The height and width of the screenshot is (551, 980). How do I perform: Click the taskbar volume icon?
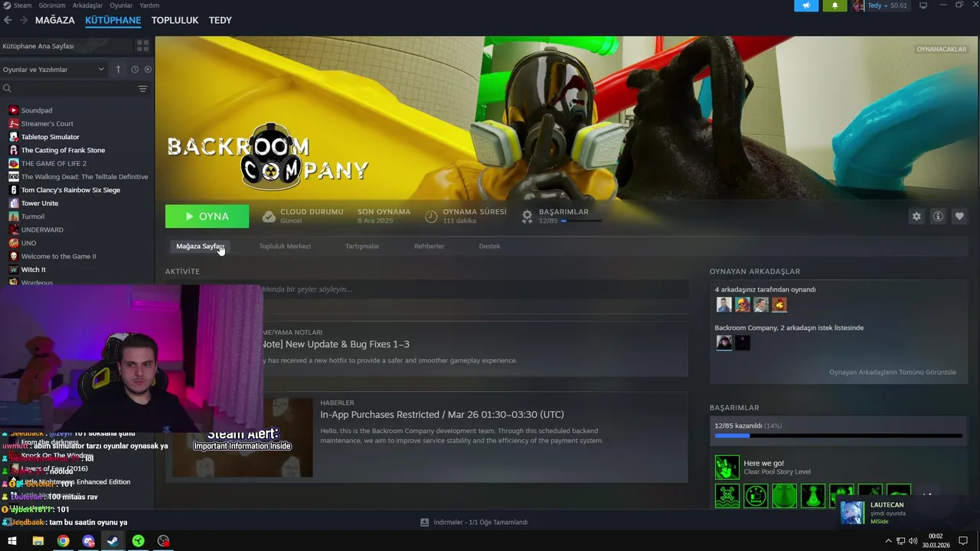(x=913, y=541)
